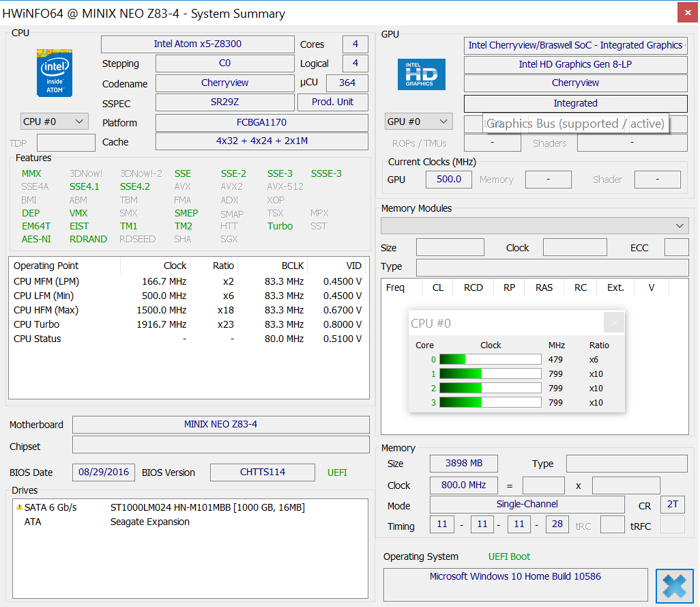Viewport: 700px width, 607px height.
Task: Click the Core 0 clock bar
Action: (490, 359)
